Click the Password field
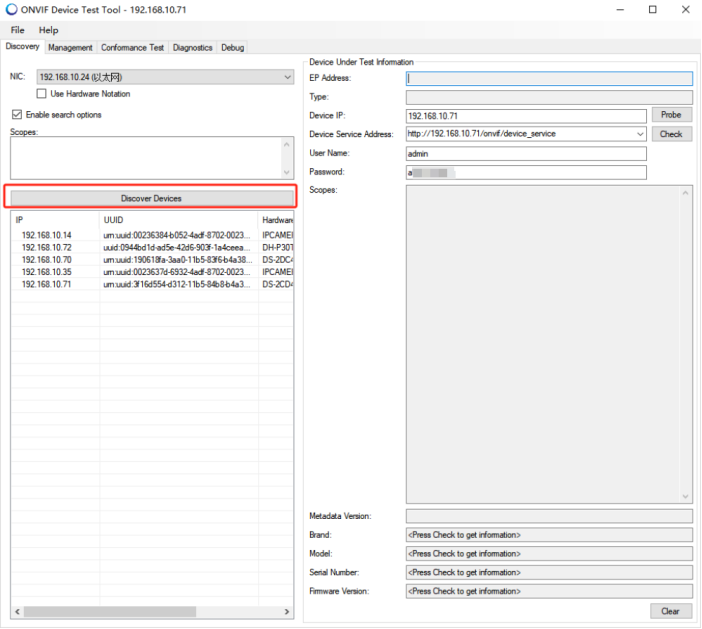This screenshot has height=629, width=702. [x=526, y=172]
